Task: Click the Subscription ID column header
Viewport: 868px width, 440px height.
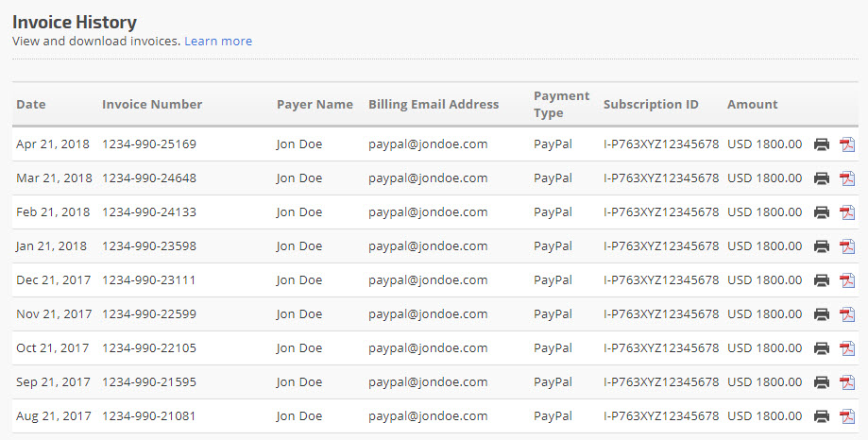Action: point(651,105)
